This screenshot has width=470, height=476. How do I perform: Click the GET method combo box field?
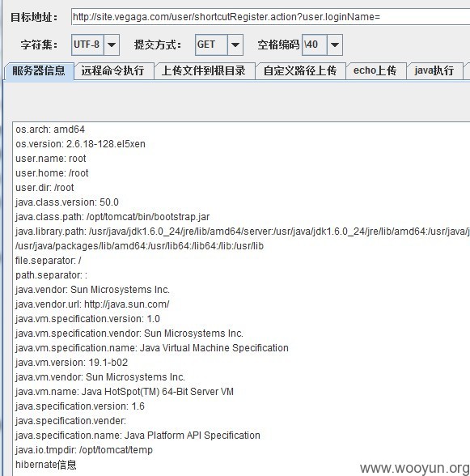click(219, 45)
